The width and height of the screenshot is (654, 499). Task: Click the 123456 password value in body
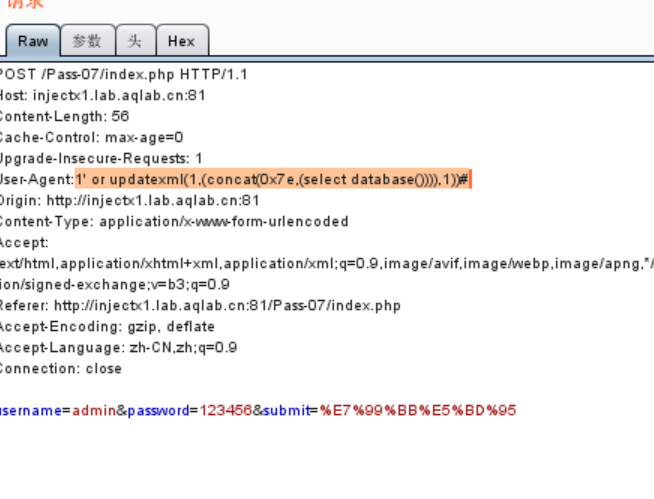coord(226,411)
